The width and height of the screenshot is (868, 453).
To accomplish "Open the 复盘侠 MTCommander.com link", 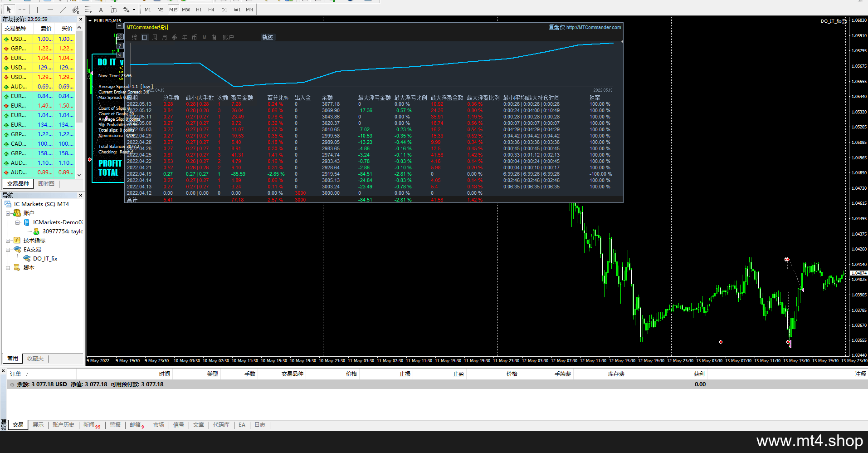I will 585,27.
